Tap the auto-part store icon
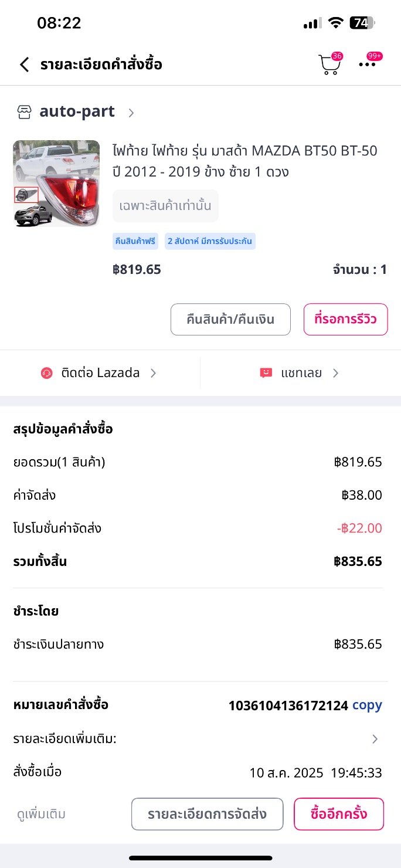401x868 pixels. (24, 112)
